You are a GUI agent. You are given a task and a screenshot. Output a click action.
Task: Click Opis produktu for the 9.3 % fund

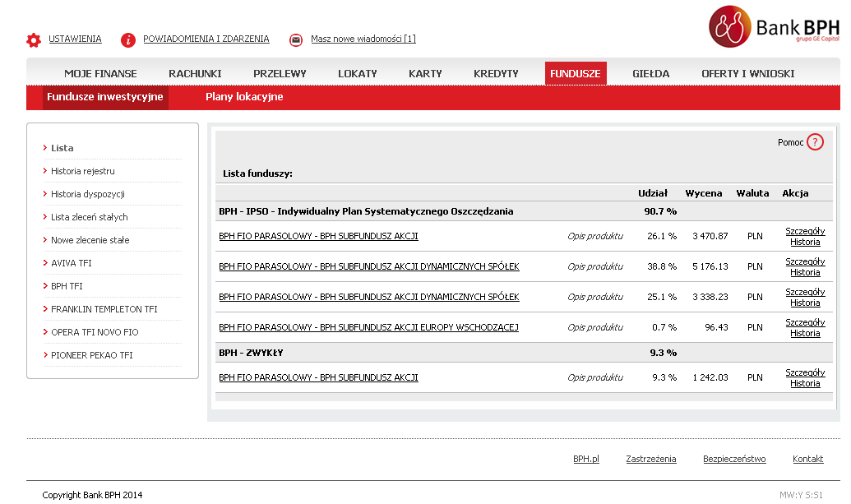pyautogui.click(x=594, y=377)
